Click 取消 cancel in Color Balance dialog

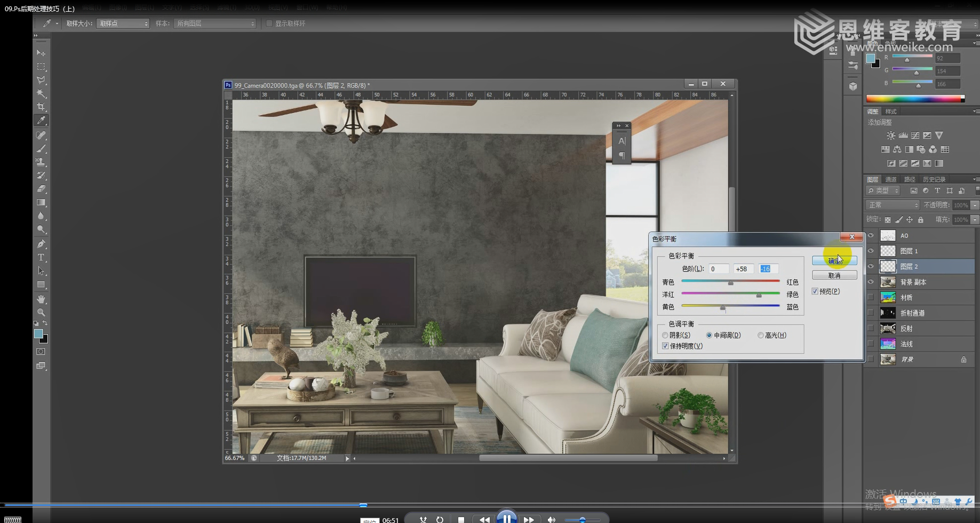coord(834,275)
